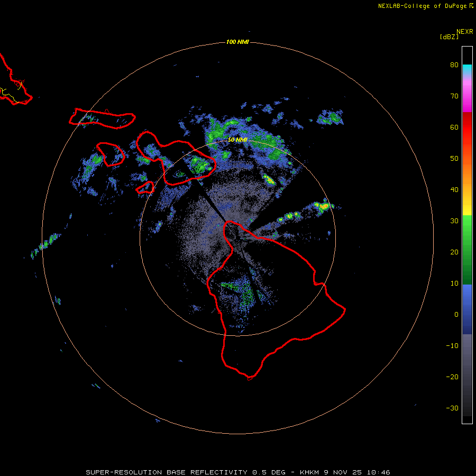Click the '9 NOV 25 10:46' timestamp

[357, 472]
